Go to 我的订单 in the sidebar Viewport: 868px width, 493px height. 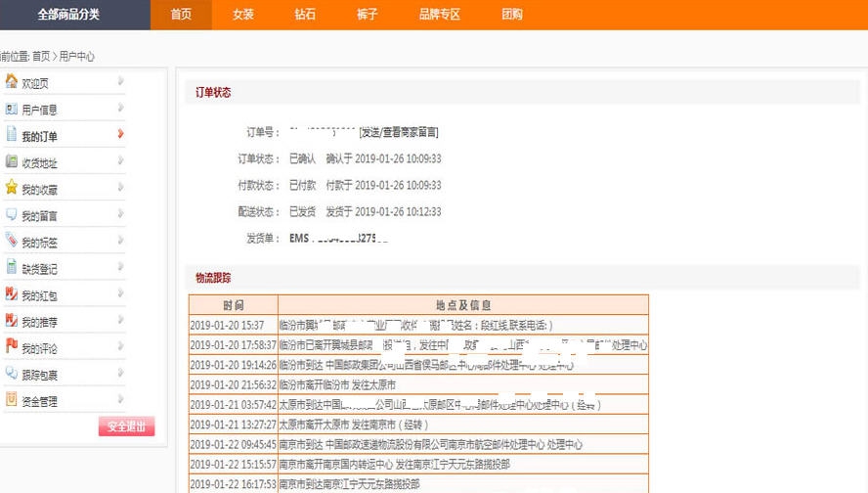coord(39,136)
